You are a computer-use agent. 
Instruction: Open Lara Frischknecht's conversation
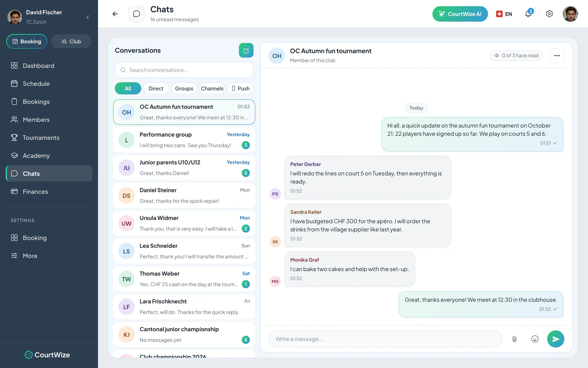coord(184,307)
